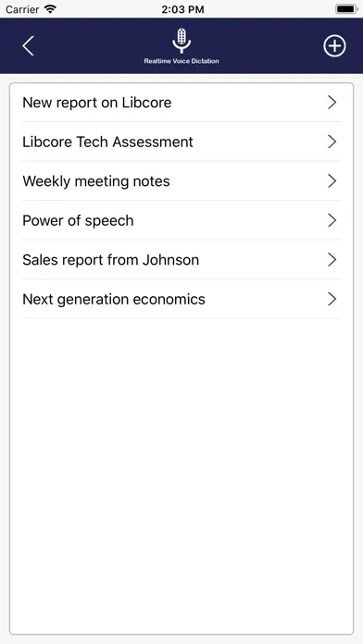Viewport: 363px width, 644px height.
Task: Add a new dictation with plus icon
Action: (334, 45)
